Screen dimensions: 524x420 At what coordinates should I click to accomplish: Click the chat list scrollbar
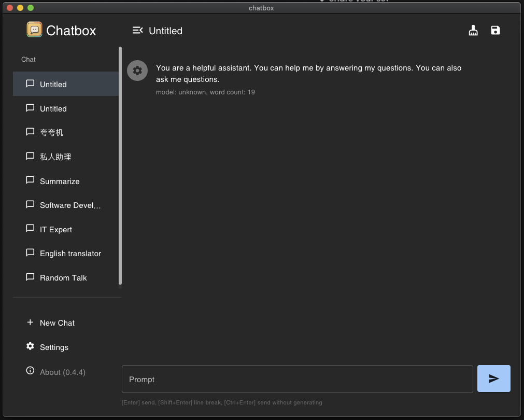(120, 165)
